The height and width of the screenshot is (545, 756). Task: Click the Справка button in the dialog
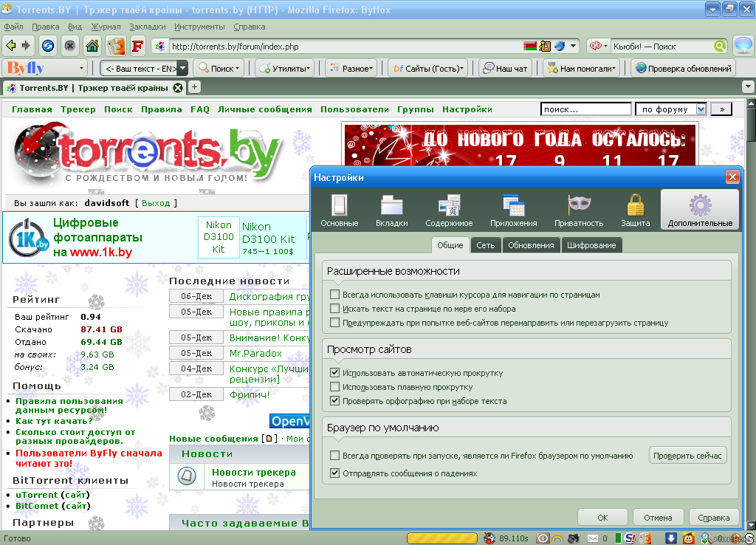[714, 518]
